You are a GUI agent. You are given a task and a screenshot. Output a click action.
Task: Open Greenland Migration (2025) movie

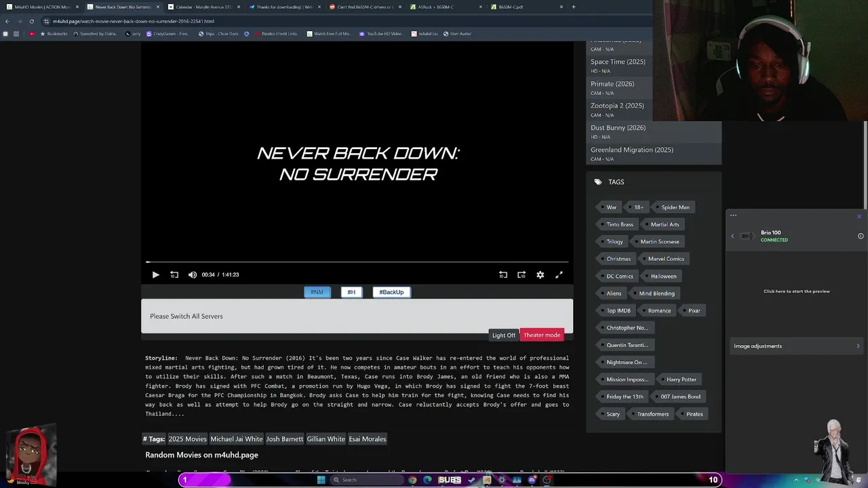632,150
